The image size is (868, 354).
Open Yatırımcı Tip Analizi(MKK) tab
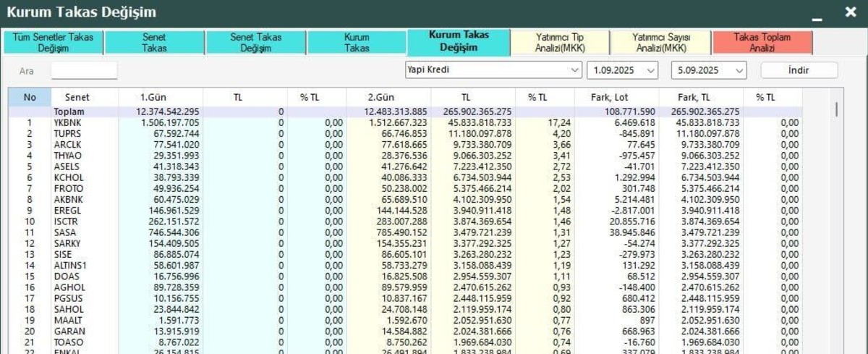coord(561,43)
